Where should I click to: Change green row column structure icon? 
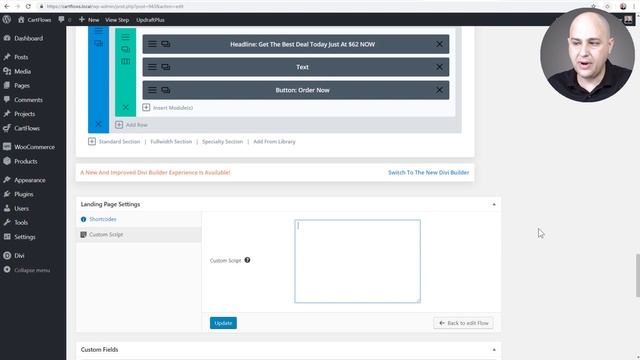125,62
